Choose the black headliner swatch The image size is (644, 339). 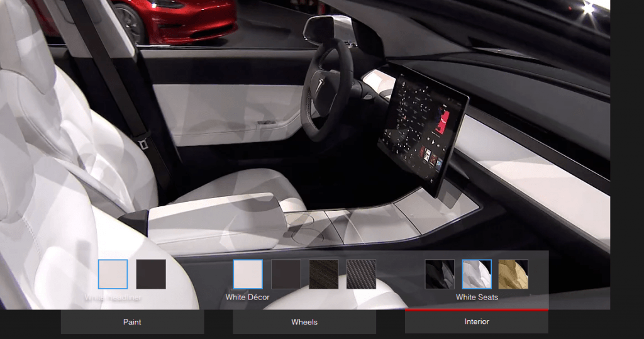coord(151,274)
